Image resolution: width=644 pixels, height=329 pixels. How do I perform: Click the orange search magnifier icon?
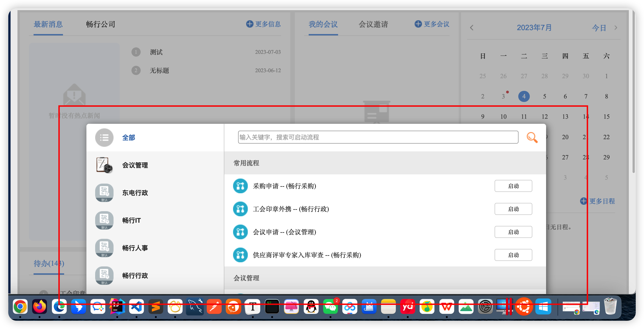click(532, 137)
